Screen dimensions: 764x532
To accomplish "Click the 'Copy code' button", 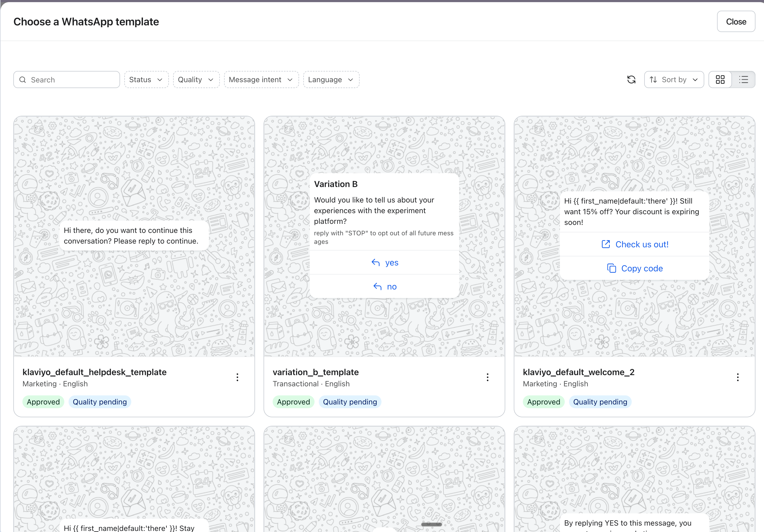I will pyautogui.click(x=635, y=268).
